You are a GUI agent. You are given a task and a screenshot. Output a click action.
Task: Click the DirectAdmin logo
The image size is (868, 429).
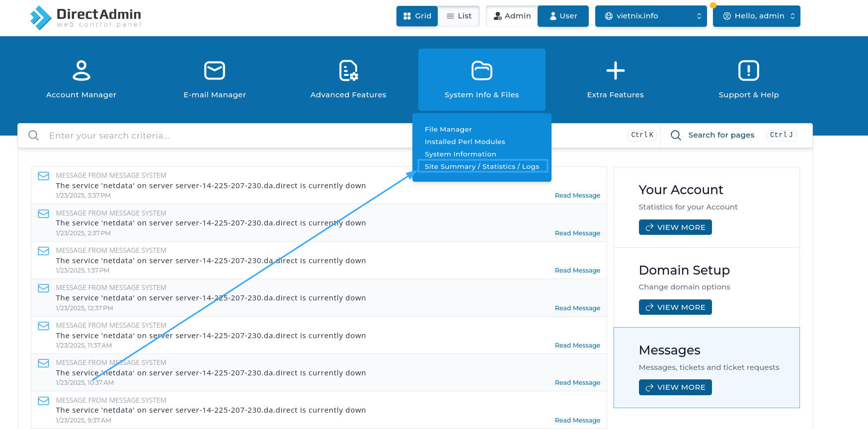(x=85, y=18)
